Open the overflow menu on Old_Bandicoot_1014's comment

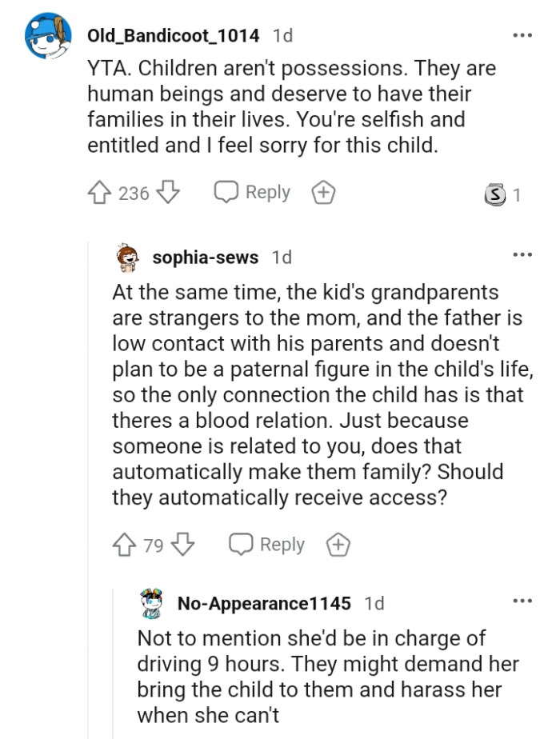click(522, 35)
